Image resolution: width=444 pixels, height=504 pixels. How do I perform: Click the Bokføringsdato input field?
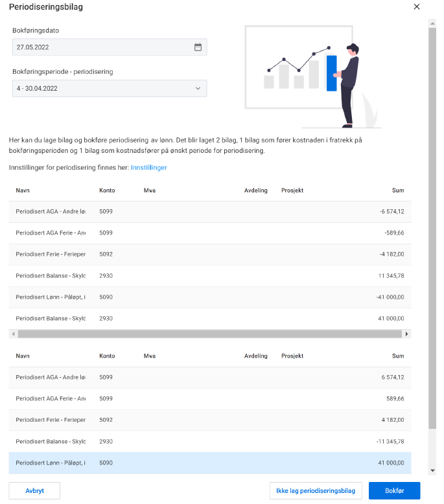[x=100, y=47]
